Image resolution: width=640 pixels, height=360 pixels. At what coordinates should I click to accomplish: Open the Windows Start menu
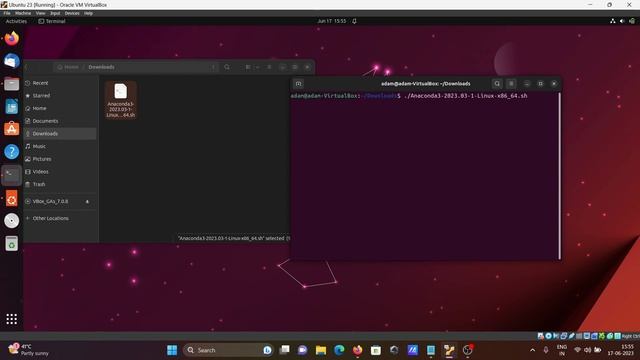click(172, 350)
